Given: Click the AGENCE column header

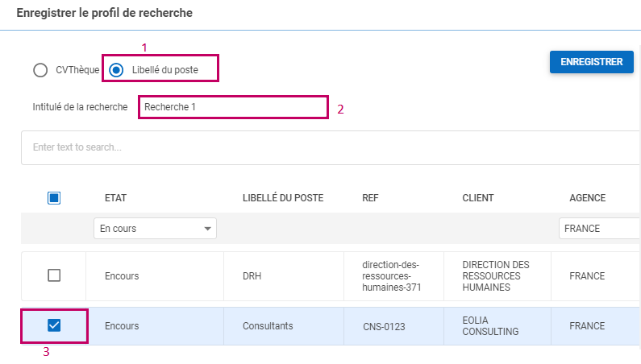Looking at the screenshot, I should pos(587,198).
